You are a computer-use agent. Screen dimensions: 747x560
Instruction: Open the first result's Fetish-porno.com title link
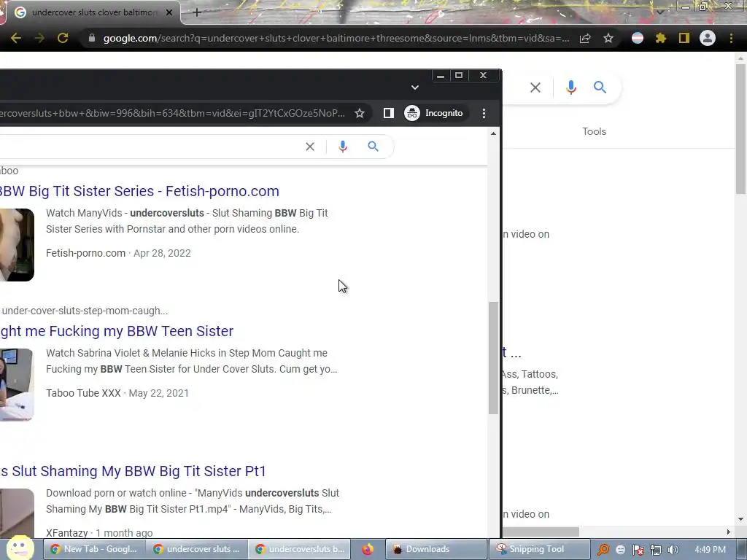(x=139, y=191)
